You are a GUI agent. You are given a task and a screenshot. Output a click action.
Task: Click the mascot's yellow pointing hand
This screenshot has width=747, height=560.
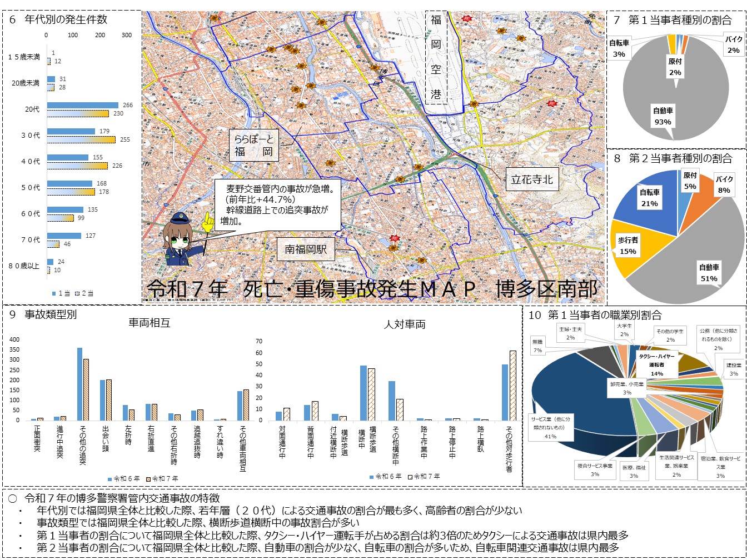pyautogui.click(x=207, y=222)
